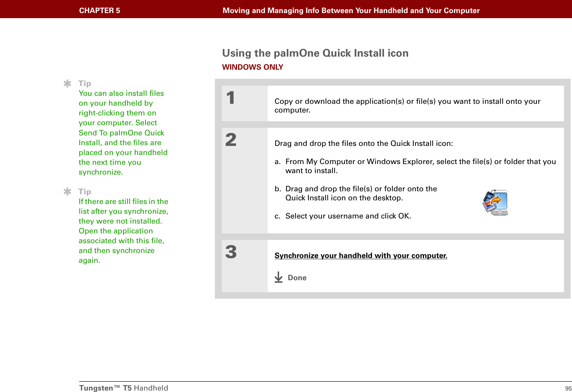Click the 'Tungsten T5 Handheld' footer text

coord(124,388)
